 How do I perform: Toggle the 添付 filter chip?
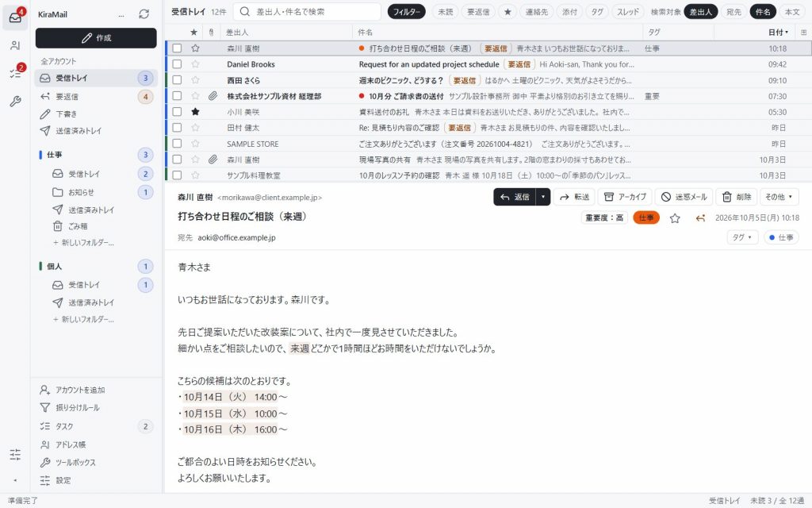tap(569, 11)
